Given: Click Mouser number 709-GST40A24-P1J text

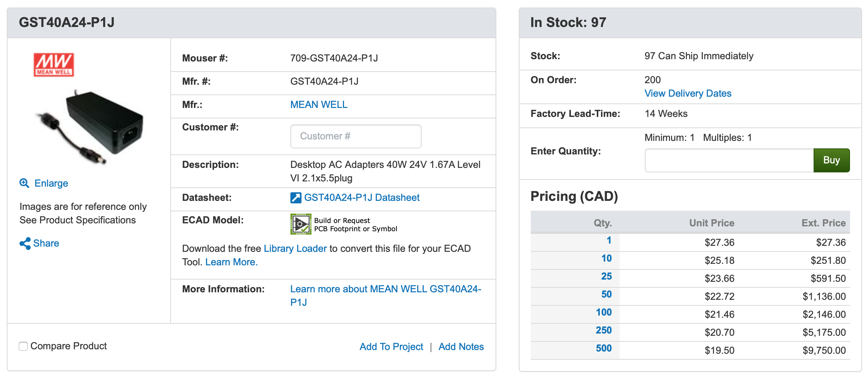Looking at the screenshot, I should point(334,58).
